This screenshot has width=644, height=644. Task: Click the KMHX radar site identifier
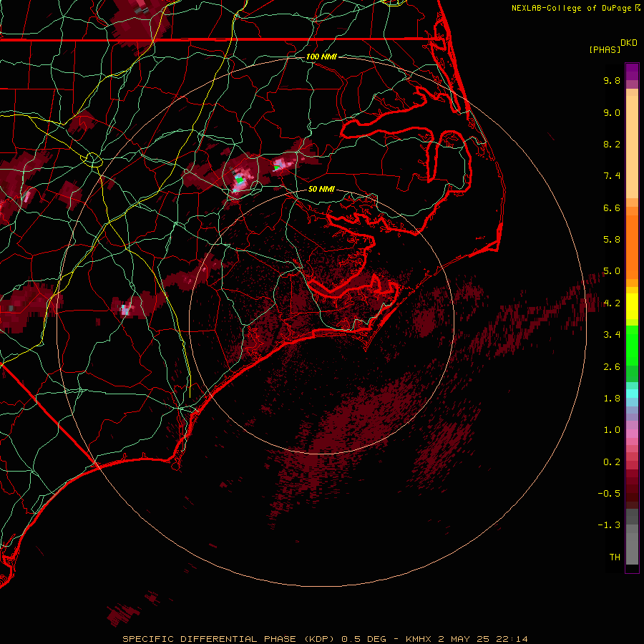point(419,639)
